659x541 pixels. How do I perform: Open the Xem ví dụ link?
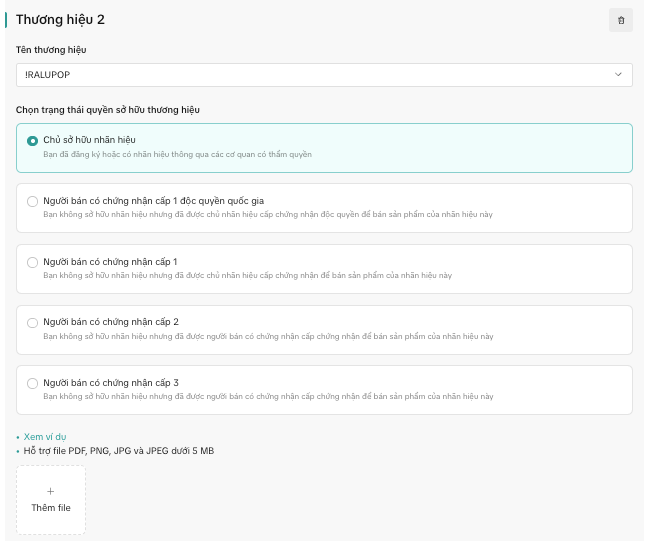[x=44, y=437]
